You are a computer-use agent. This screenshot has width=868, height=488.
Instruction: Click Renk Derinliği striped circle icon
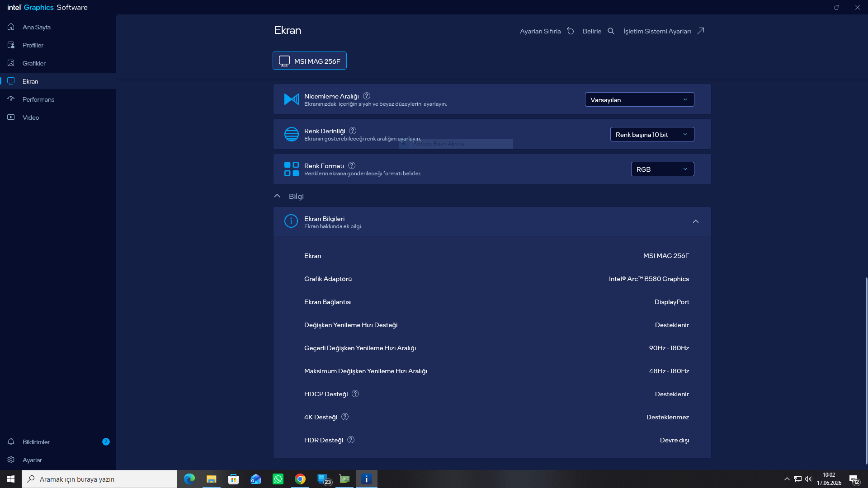click(x=292, y=134)
